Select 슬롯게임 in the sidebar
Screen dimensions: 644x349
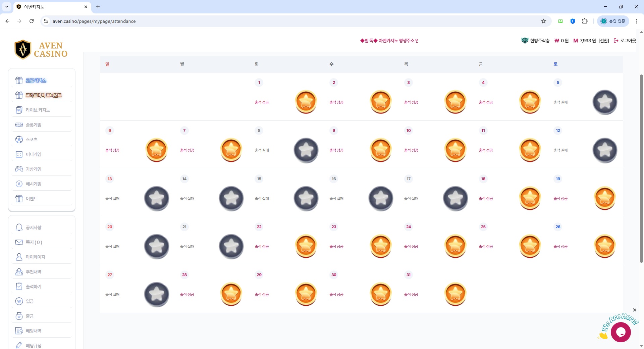(34, 125)
